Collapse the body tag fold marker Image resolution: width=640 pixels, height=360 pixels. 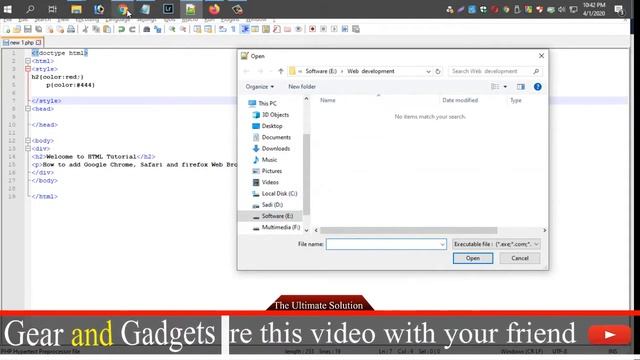click(28, 140)
